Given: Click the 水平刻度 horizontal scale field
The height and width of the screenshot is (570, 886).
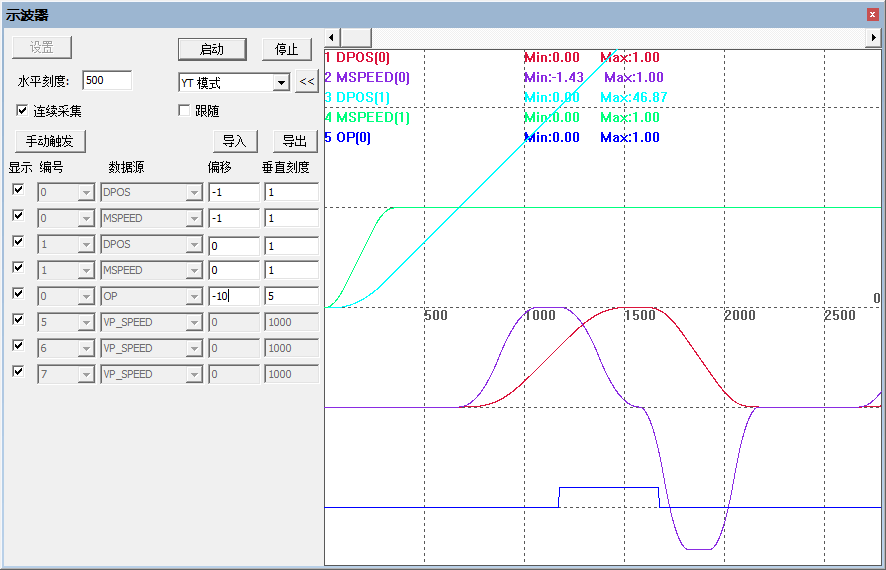Looking at the screenshot, I should [107, 80].
